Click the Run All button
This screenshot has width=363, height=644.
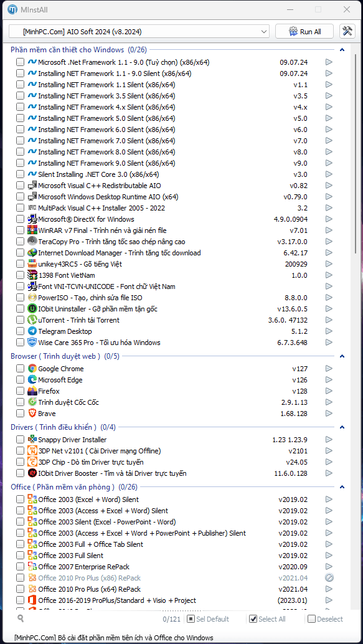(305, 31)
